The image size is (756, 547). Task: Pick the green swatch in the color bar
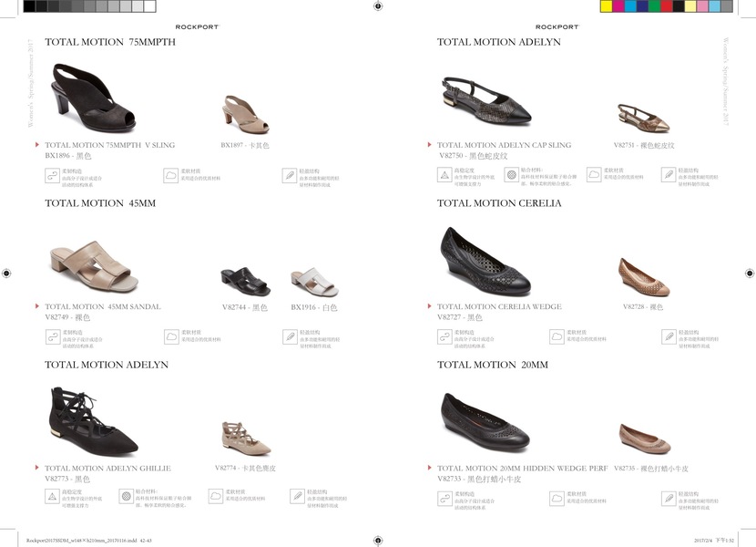(654, 6)
